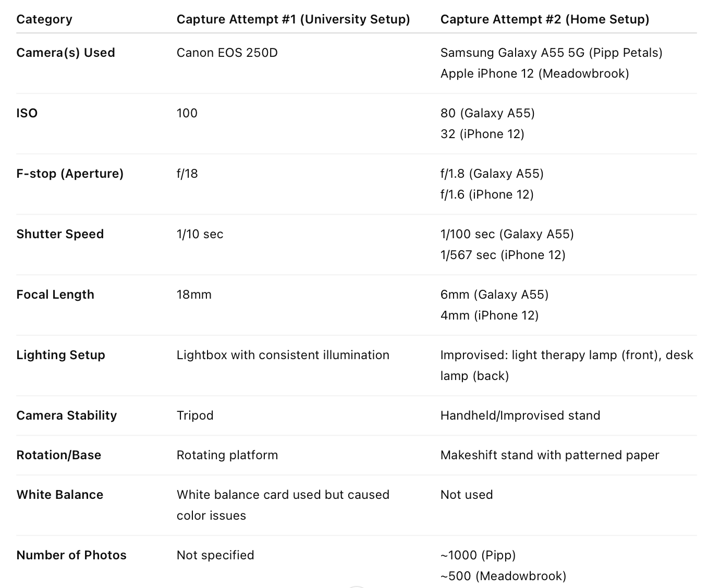Viewport: 708px width, 588px height.
Task: Click the "Category" column header
Action: click(44, 19)
